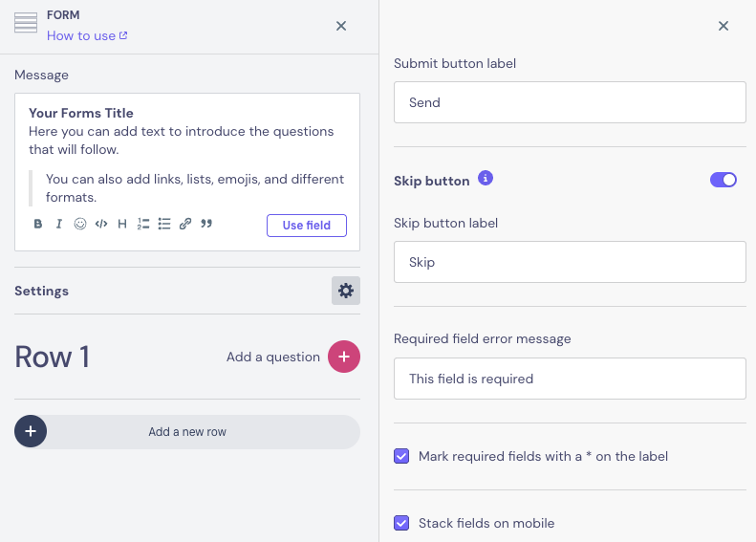This screenshot has width=756, height=542.
Task: Show Skip button info tooltip
Action: 486,179
